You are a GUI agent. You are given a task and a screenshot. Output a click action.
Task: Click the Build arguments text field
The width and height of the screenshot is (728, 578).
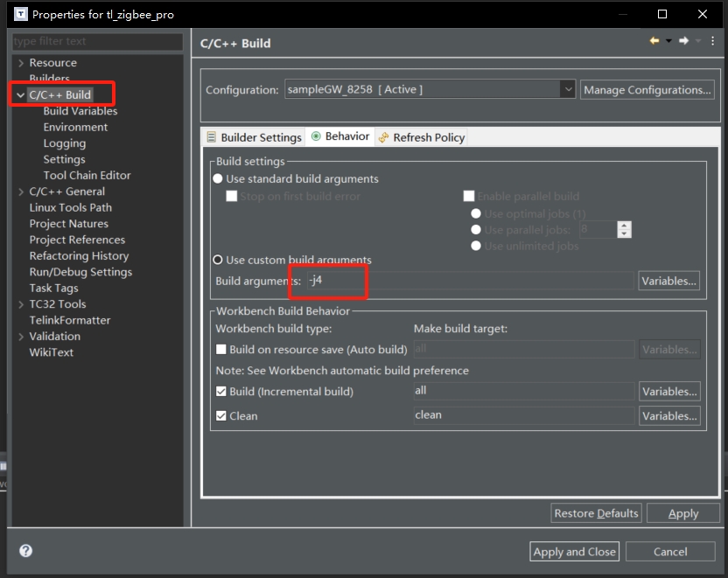click(468, 281)
